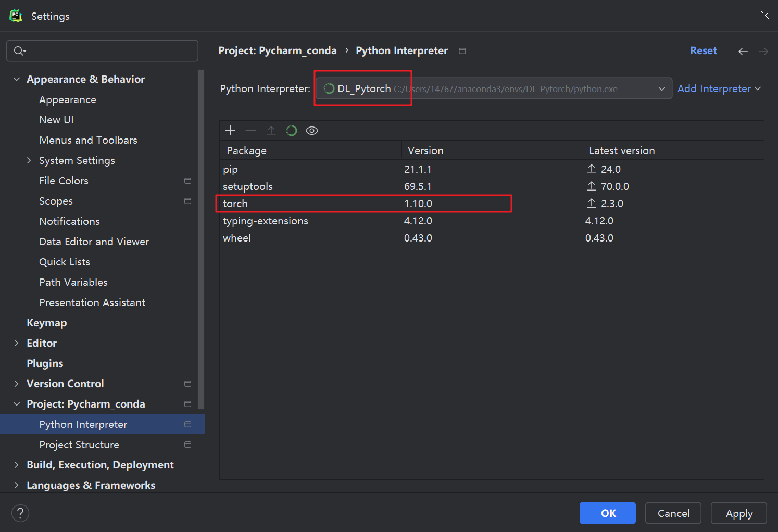The height and width of the screenshot is (532, 778).
Task: Open the New UI settings page
Action: (x=56, y=120)
